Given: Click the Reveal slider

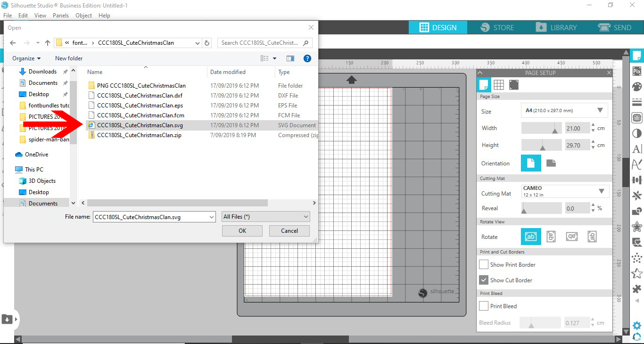Looking at the screenshot, I should pos(542,208).
